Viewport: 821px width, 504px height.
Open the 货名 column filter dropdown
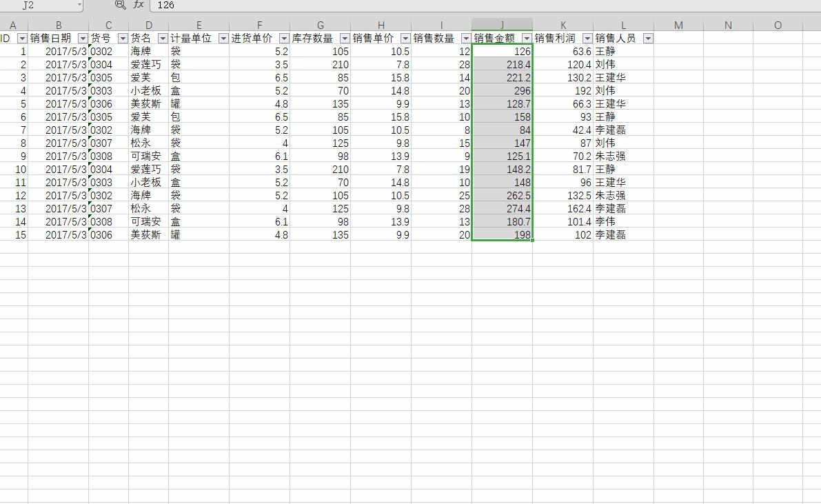(162, 38)
